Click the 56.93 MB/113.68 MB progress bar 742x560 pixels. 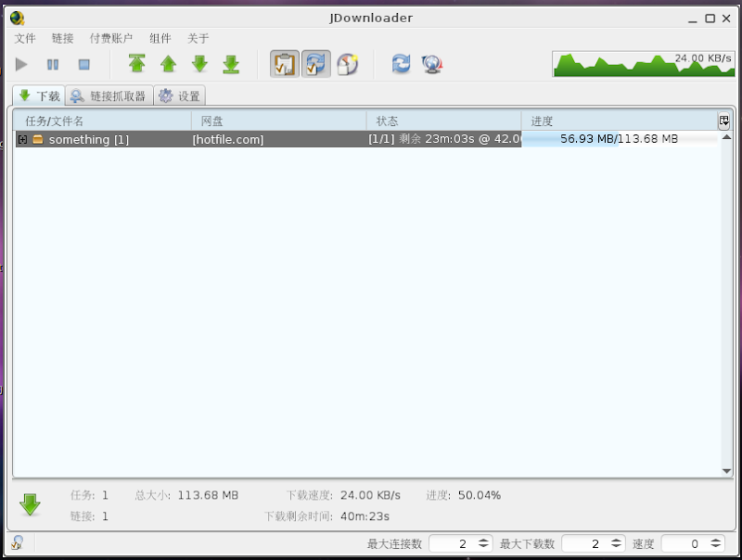(x=620, y=139)
